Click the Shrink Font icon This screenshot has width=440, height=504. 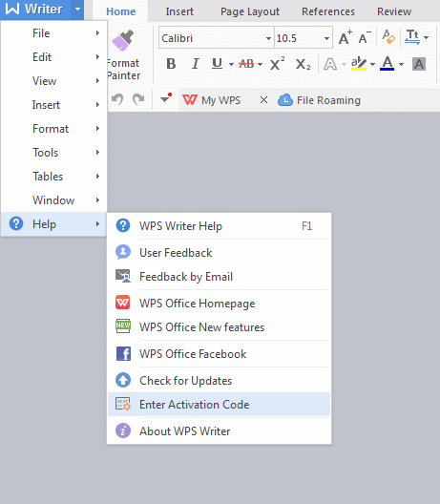coord(365,37)
